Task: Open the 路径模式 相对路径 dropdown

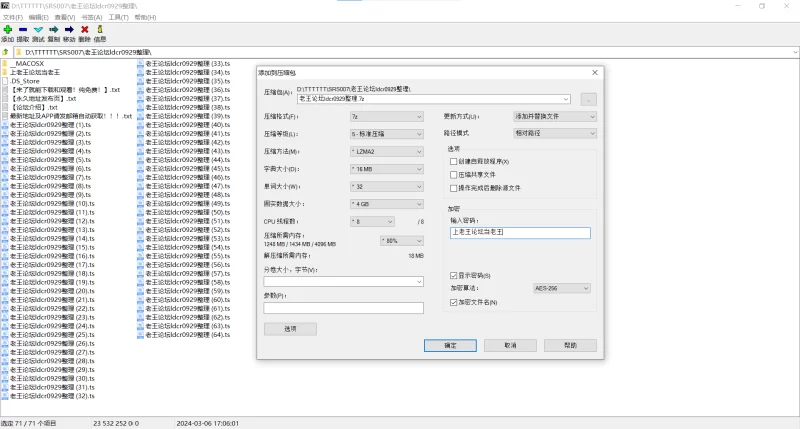Action: 555,133
